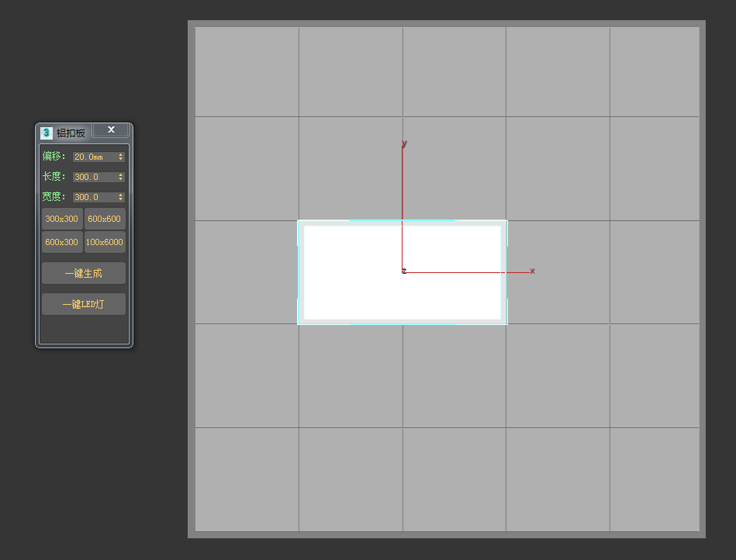The width and height of the screenshot is (736, 560).
Task: Choose the 600x600 size preset
Action: (105, 219)
